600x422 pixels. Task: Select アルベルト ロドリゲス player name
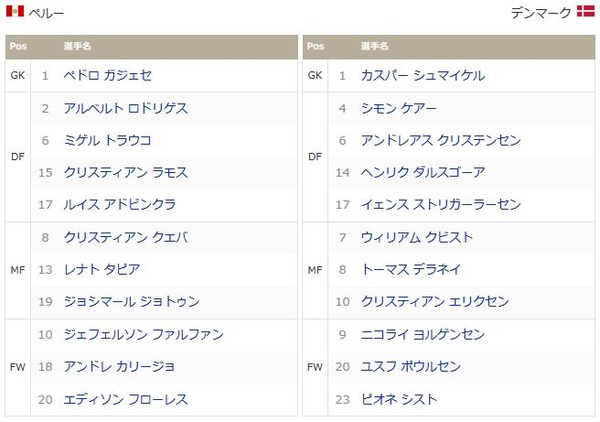(126, 108)
